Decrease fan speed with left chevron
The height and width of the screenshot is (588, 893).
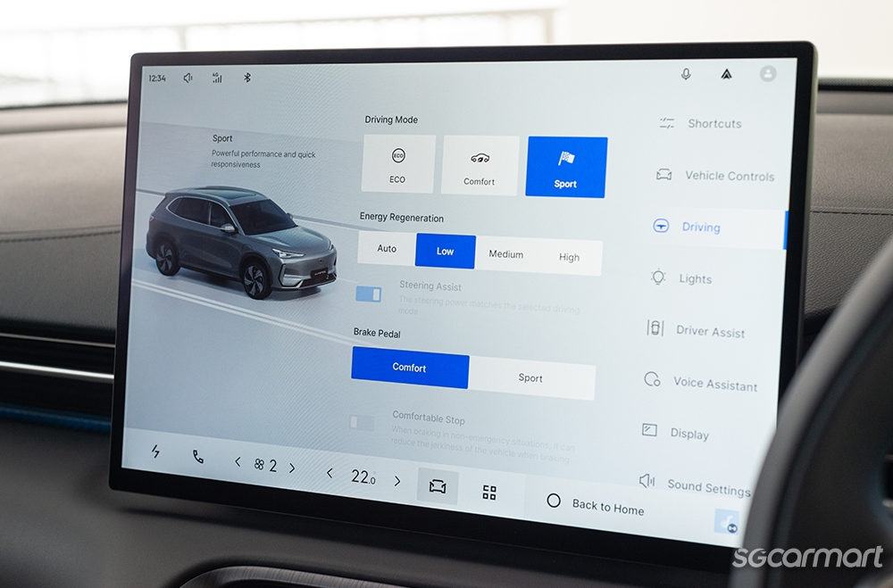pyautogui.click(x=238, y=461)
